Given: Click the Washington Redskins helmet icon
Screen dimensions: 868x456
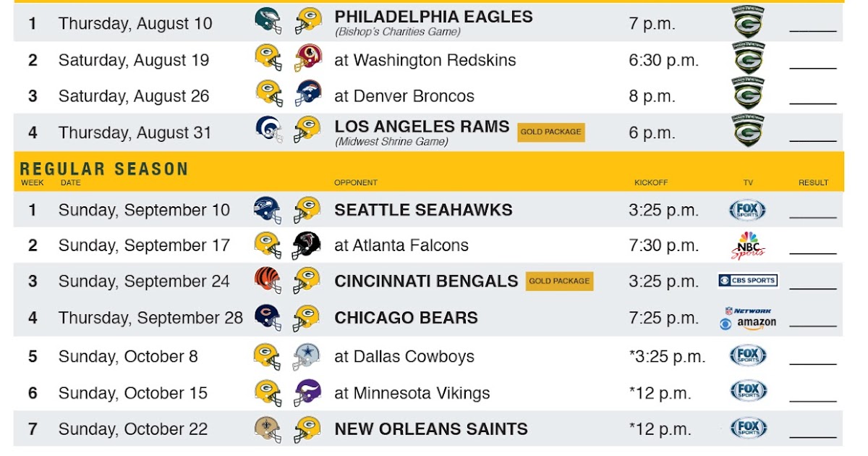Looking at the screenshot, I should point(307,58).
